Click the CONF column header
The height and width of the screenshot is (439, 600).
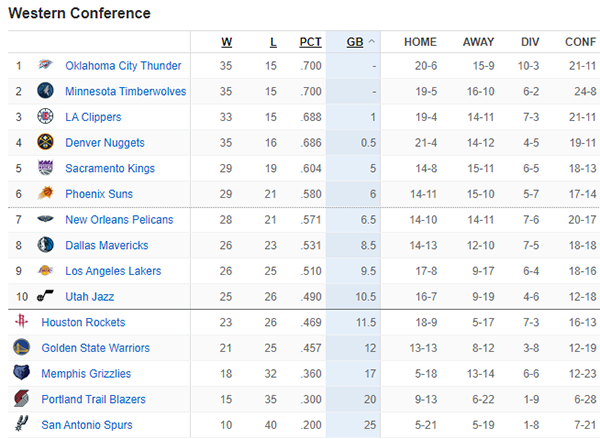580,42
